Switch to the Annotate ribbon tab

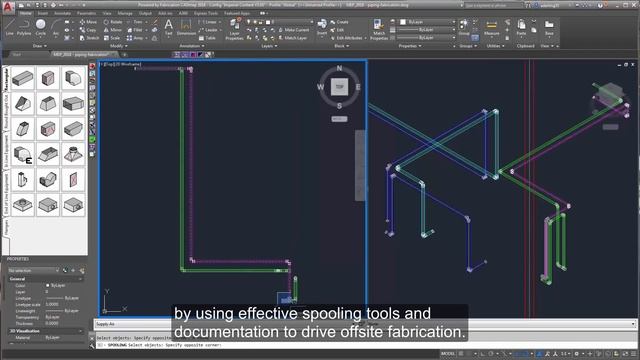pyautogui.click(x=62, y=13)
